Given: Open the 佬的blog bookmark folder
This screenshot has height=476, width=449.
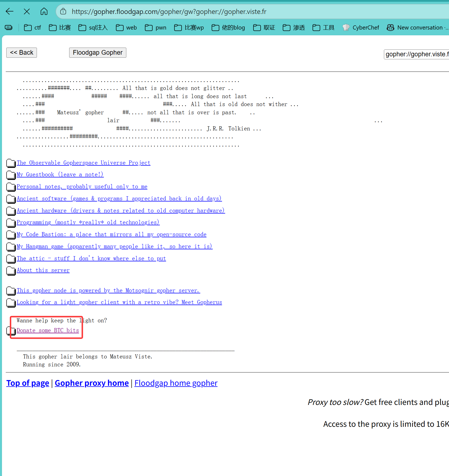Looking at the screenshot, I should [228, 28].
